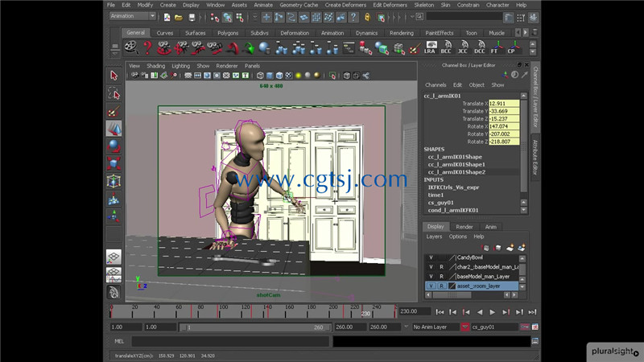Create a new scene from status line
Screen dimensions: 644x362
[x=167, y=17]
